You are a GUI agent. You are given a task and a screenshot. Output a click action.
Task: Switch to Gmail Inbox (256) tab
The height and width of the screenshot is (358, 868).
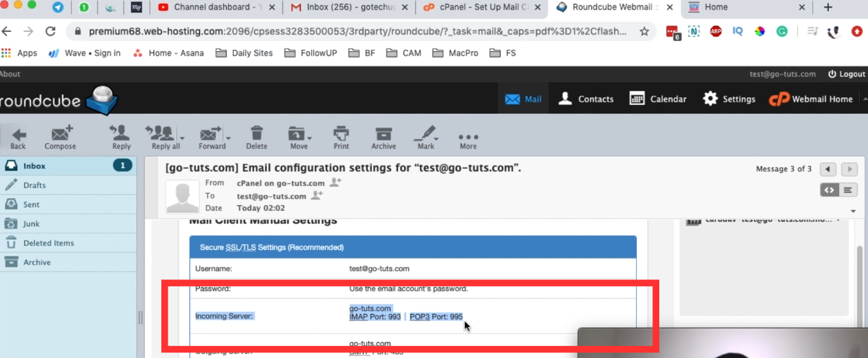tap(348, 7)
